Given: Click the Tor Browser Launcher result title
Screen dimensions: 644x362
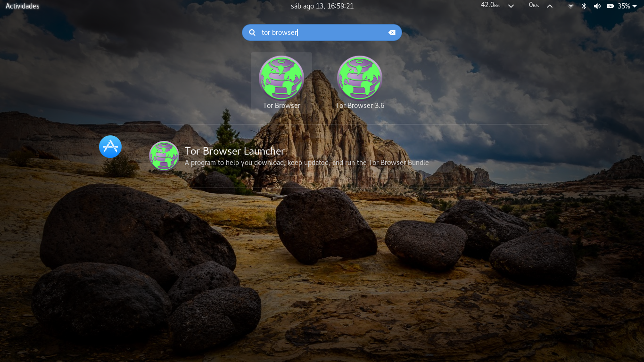Looking at the screenshot, I should point(235,151).
